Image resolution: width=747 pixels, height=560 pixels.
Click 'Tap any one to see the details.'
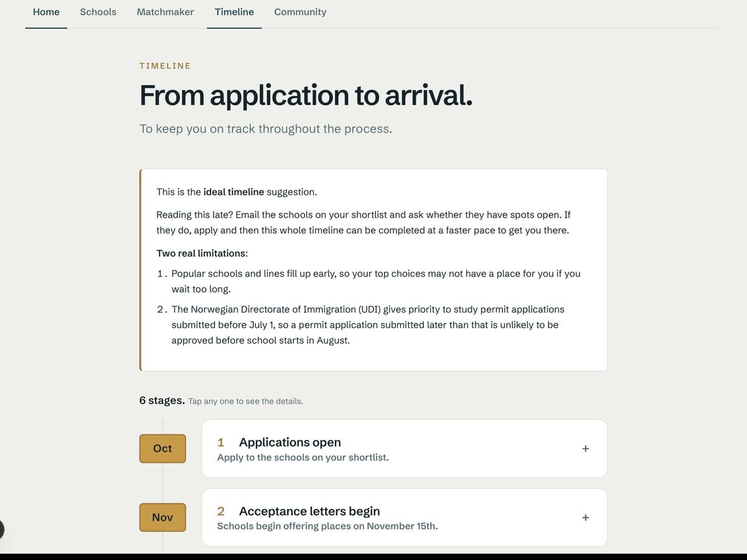[x=245, y=401]
